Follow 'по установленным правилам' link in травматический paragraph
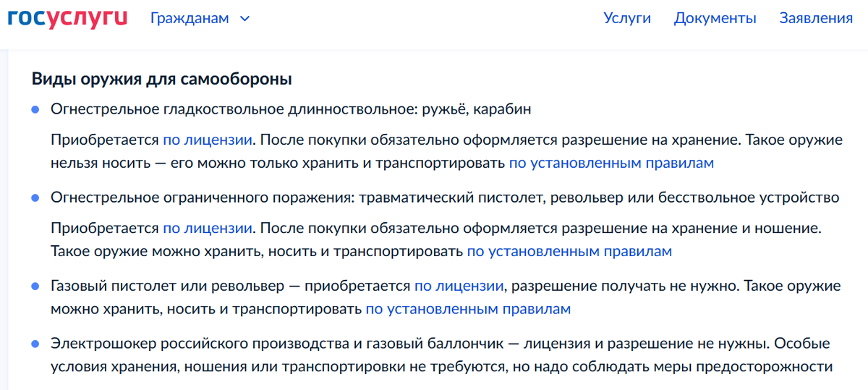This screenshot has height=390, width=868. coord(569,252)
